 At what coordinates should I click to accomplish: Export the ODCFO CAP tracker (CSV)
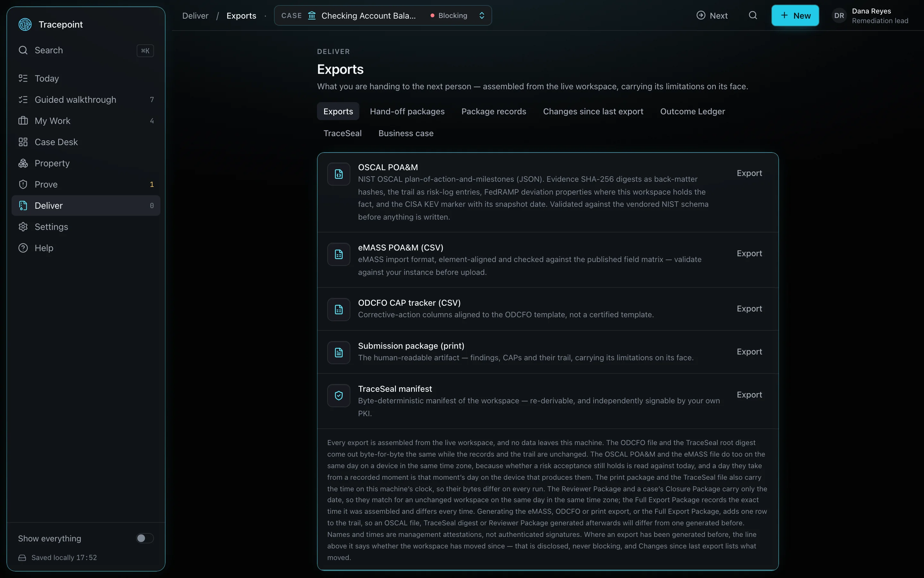pyautogui.click(x=749, y=309)
